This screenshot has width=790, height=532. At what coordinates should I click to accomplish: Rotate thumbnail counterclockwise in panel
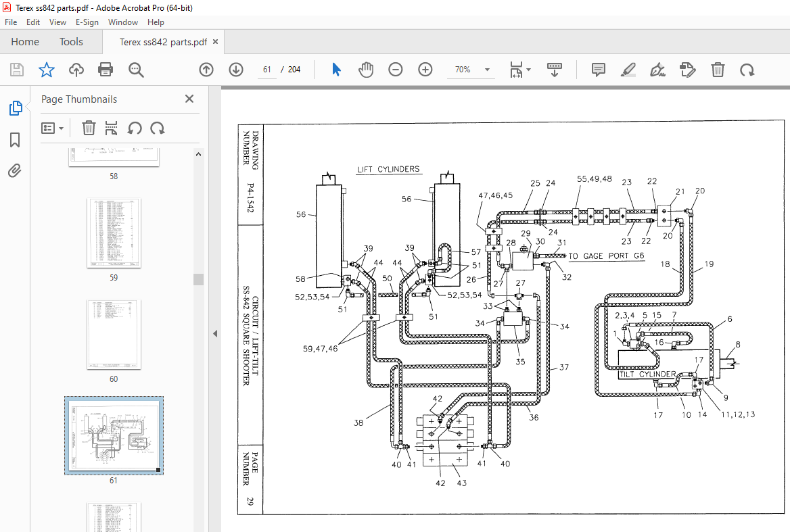[135, 128]
